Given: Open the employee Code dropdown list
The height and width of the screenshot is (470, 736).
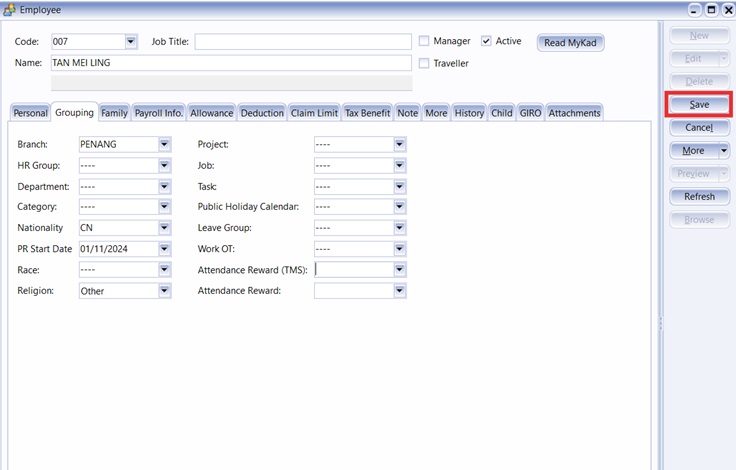Looking at the screenshot, I should (131, 41).
